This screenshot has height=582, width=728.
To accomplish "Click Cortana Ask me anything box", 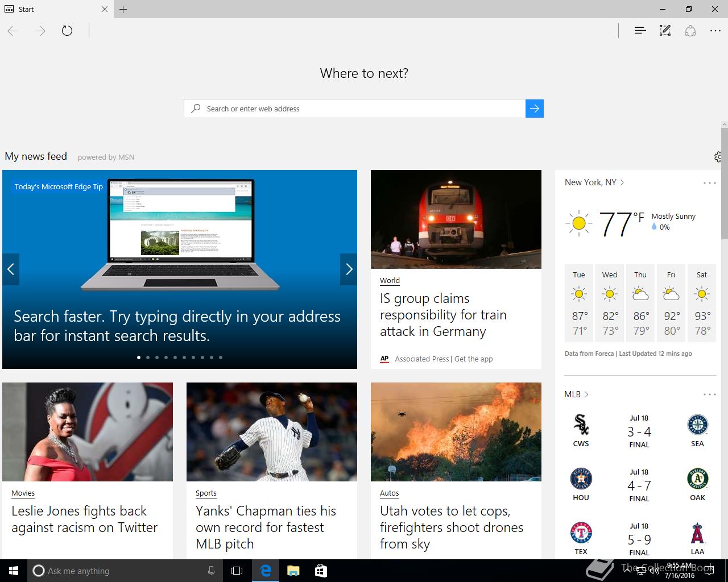I will (124, 571).
